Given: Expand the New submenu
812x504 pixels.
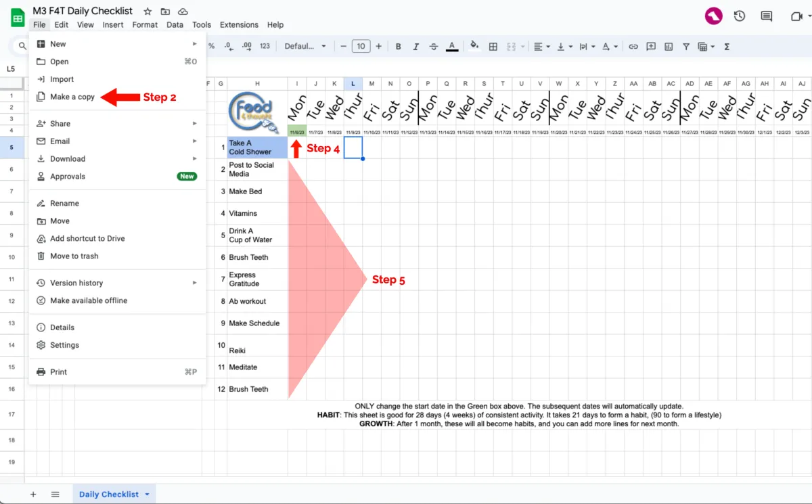Looking at the screenshot, I should 117,44.
